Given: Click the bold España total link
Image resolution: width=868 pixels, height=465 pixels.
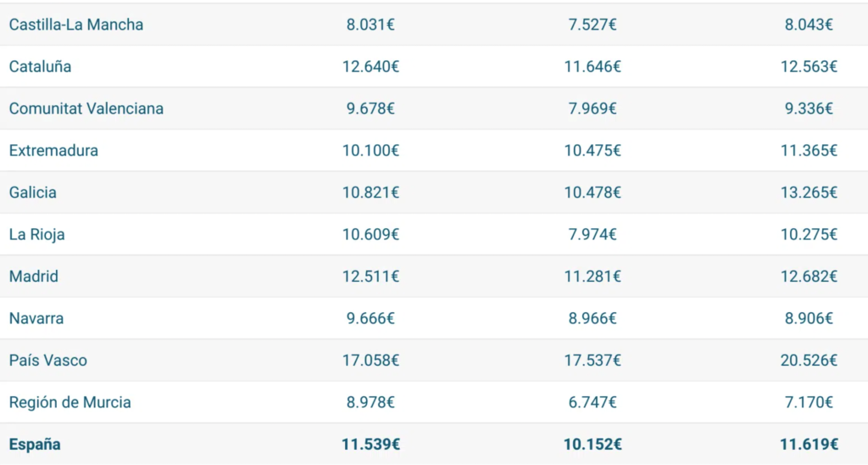Looking at the screenshot, I should coord(35,444).
